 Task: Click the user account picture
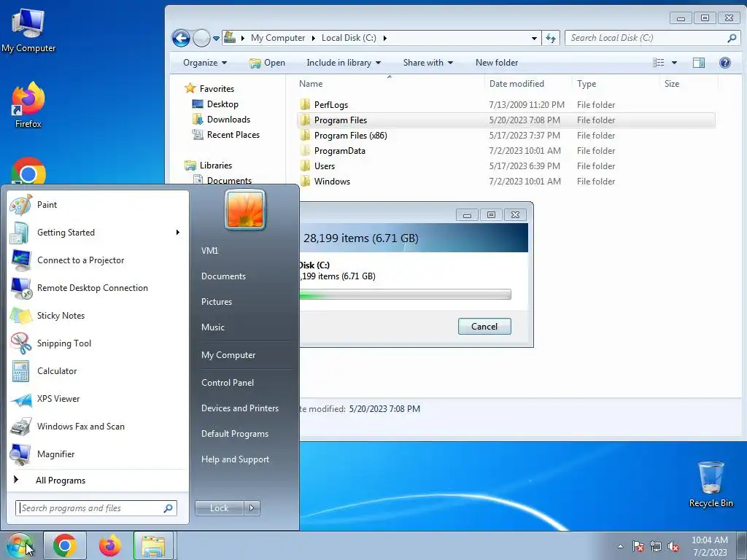(245, 209)
